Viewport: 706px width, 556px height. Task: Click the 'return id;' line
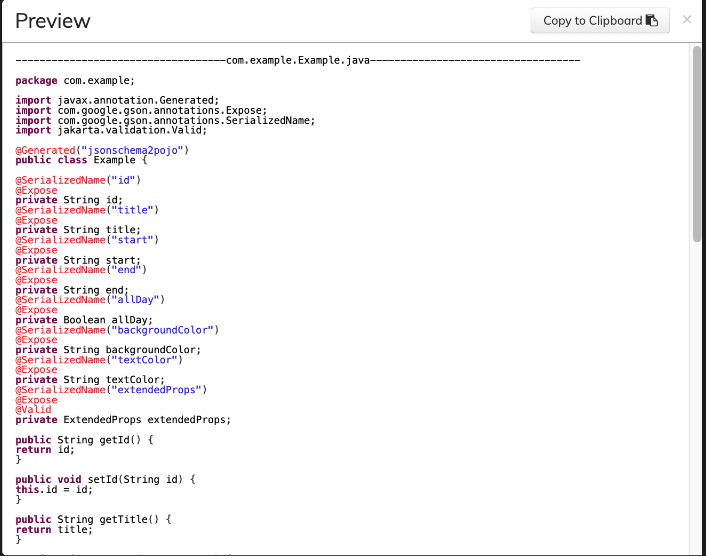[45, 450]
